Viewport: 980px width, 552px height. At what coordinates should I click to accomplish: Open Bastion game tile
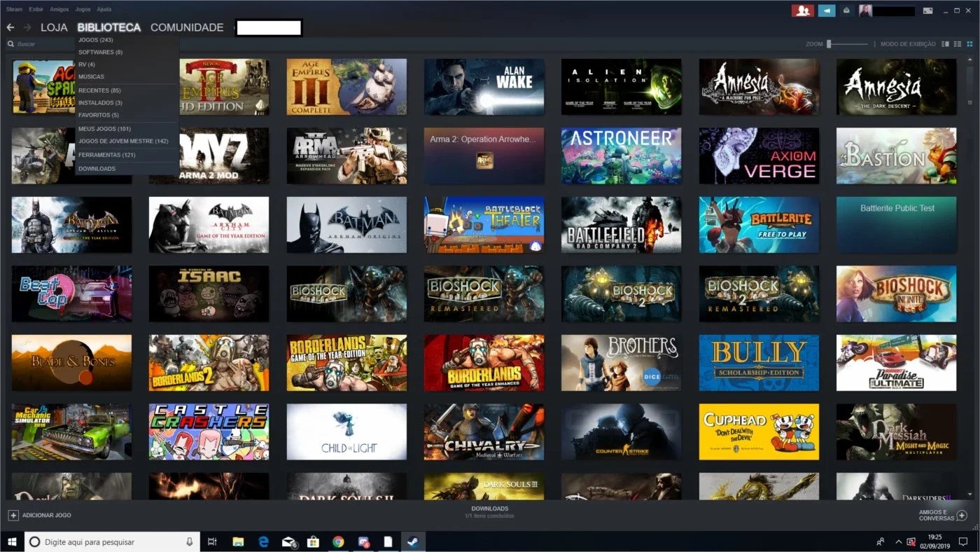click(x=897, y=156)
